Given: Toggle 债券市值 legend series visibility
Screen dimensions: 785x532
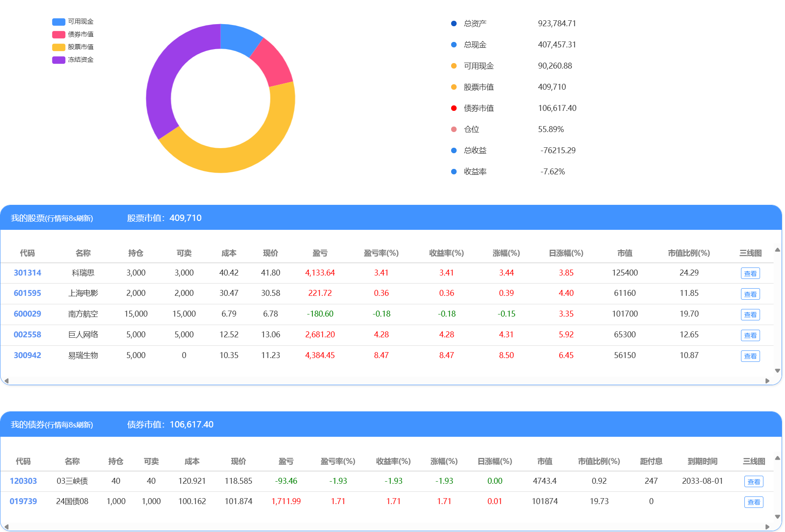Looking at the screenshot, I should coord(73,34).
